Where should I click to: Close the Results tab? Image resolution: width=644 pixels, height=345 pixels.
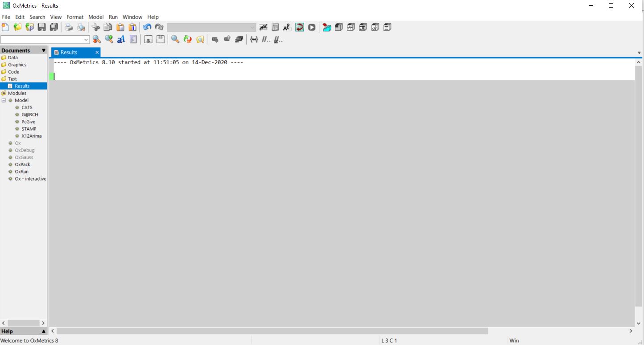(x=97, y=53)
